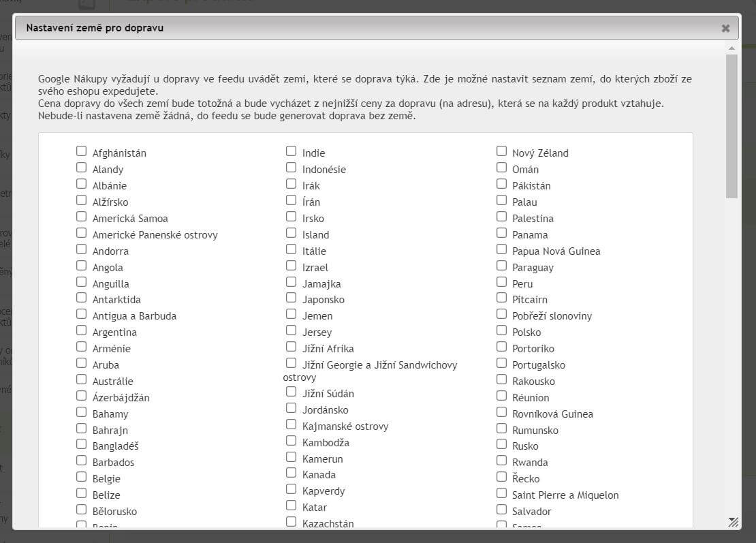Screen dimensions: 756x543
Task: Click the scrollbar up arrow
Action: [x=731, y=48]
